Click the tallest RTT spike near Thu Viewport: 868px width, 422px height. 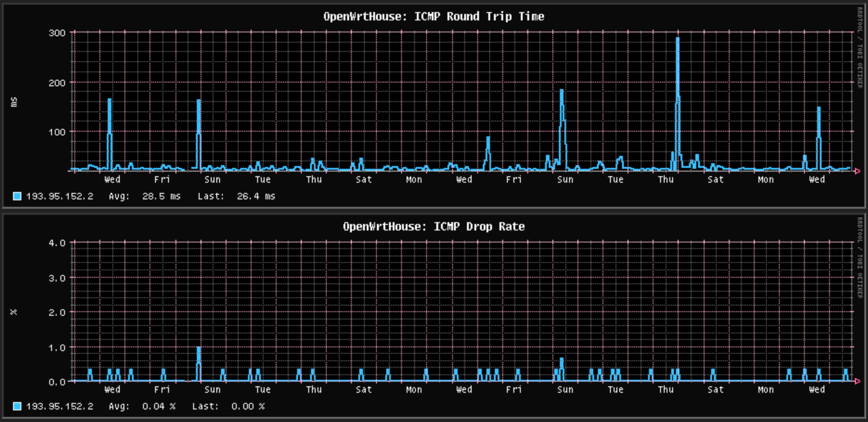[677, 56]
